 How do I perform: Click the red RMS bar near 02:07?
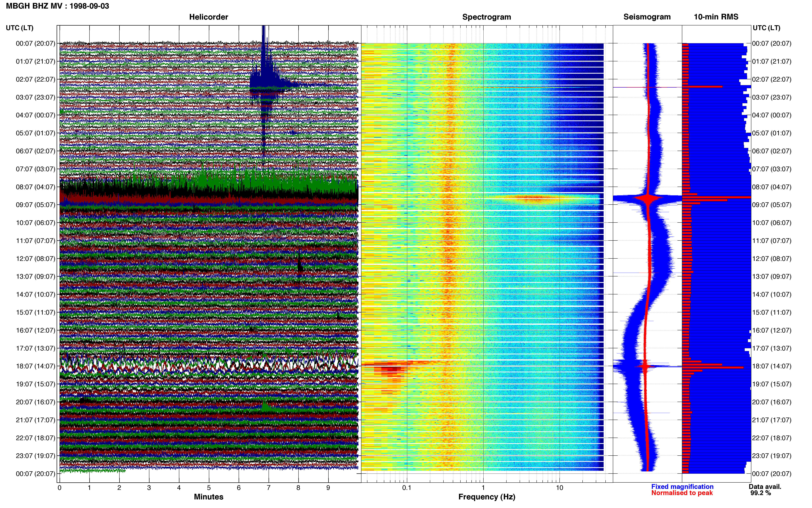click(x=702, y=87)
